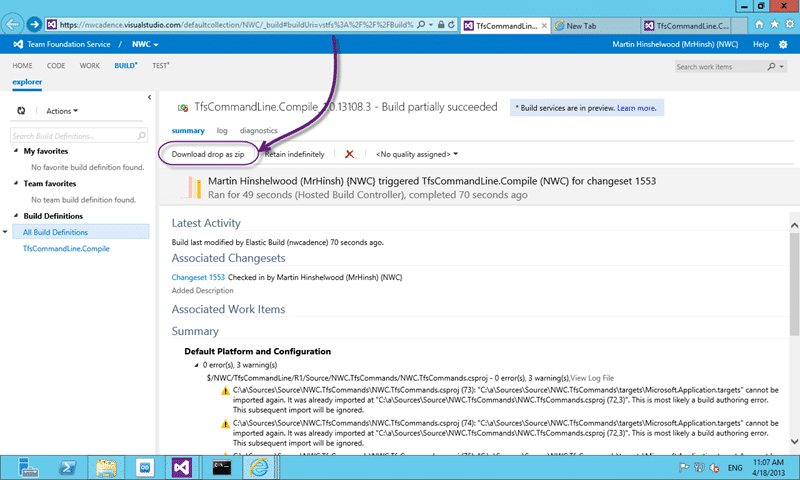Screen dimensions: 800x480
Task: Click Download drop as zip
Action: point(208,154)
